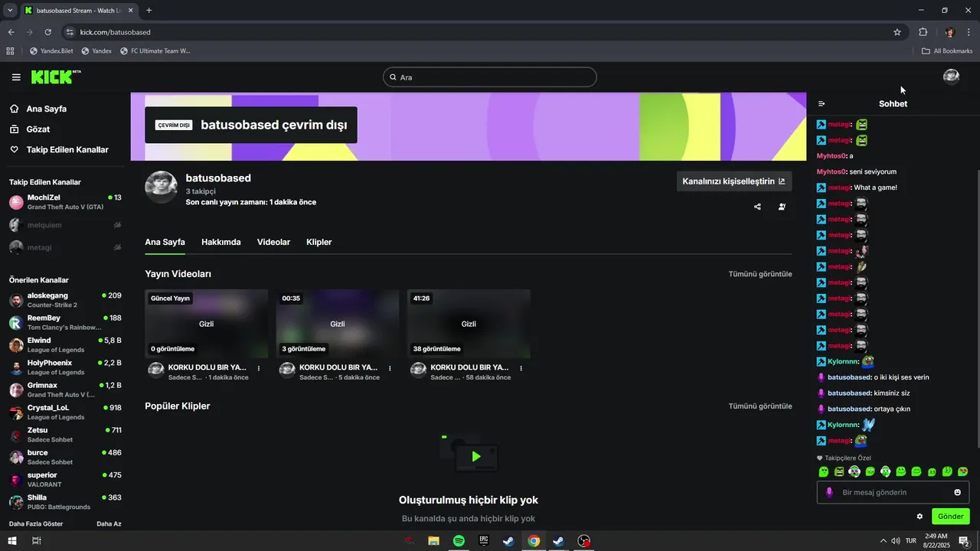Open the Chrome extensions puzzle icon
Viewport: 980px width, 551px height.
coord(923,32)
